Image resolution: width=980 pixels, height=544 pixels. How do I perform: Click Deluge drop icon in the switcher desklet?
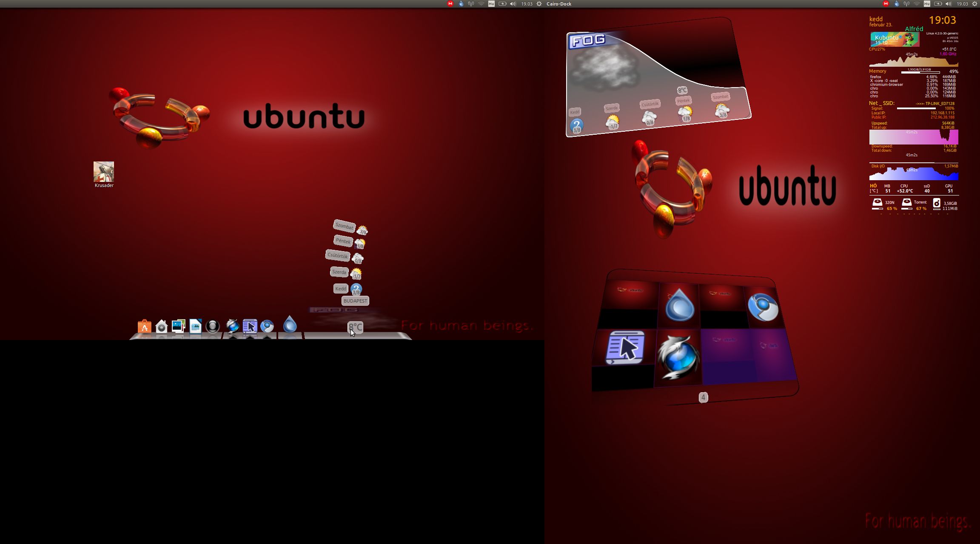(679, 305)
